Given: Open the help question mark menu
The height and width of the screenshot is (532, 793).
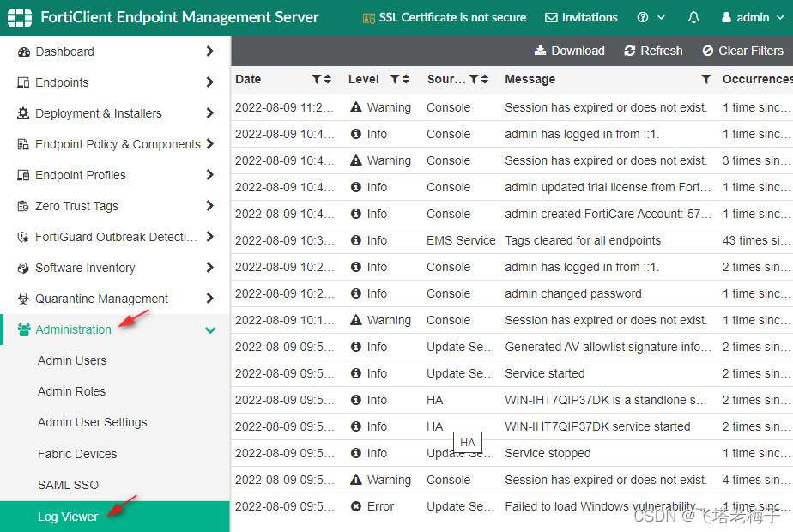Looking at the screenshot, I should coord(651,18).
